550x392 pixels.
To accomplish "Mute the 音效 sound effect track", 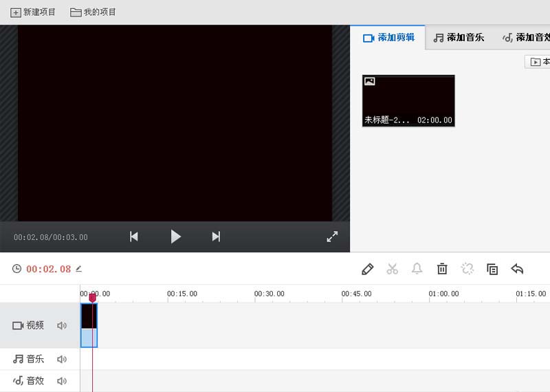I will (62, 381).
